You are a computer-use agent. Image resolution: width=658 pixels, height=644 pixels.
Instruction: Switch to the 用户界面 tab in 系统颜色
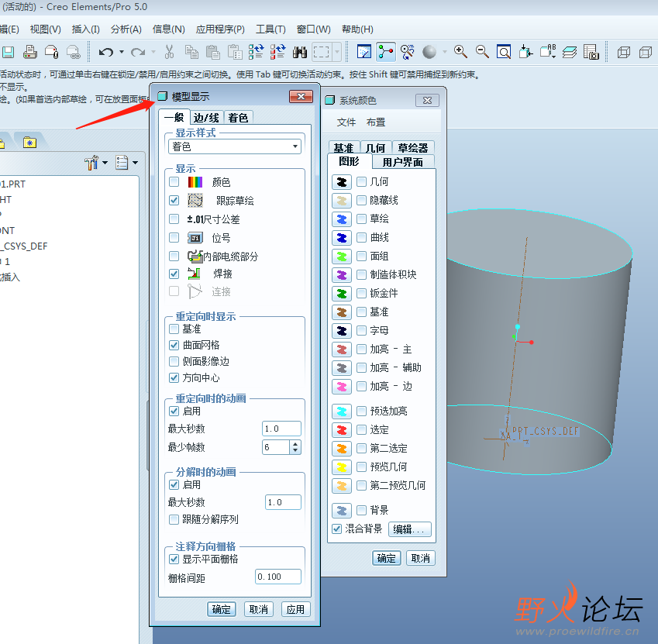(402, 163)
